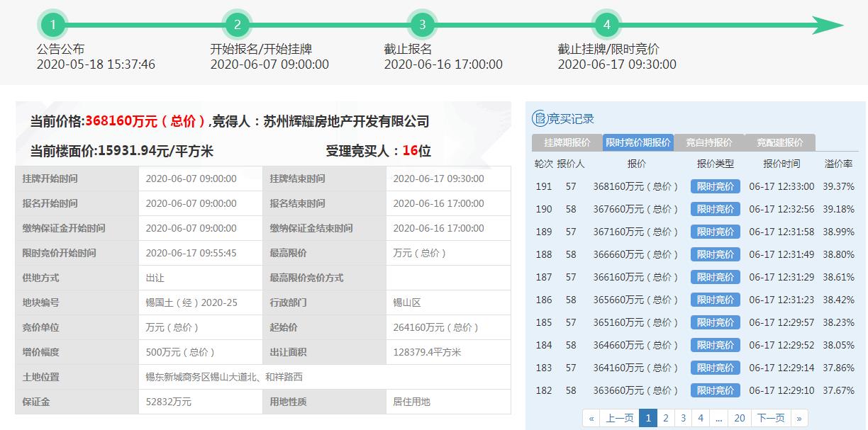Click 行政部门 value 锡山区
Screen dimensions: 868x430
click(x=407, y=302)
